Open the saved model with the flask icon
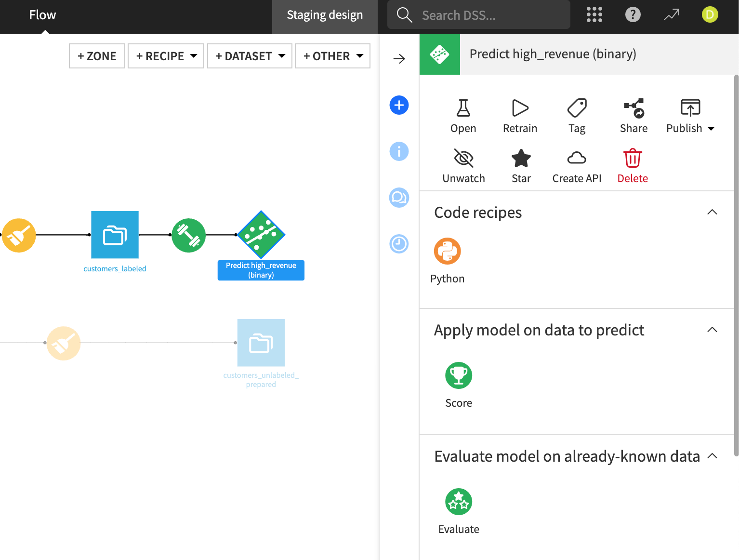Viewport: 739px width, 560px height. point(463,116)
